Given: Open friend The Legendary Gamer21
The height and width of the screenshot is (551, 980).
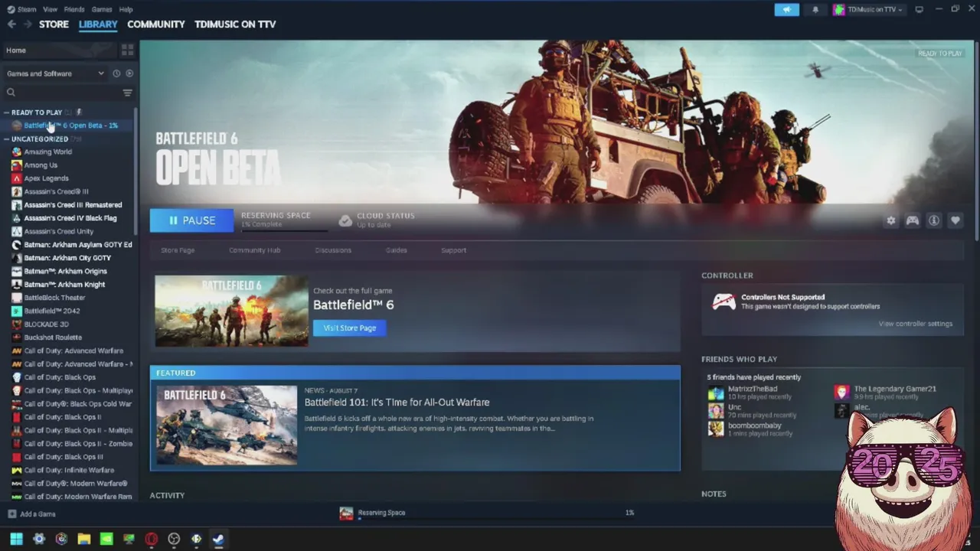Looking at the screenshot, I should (x=887, y=393).
